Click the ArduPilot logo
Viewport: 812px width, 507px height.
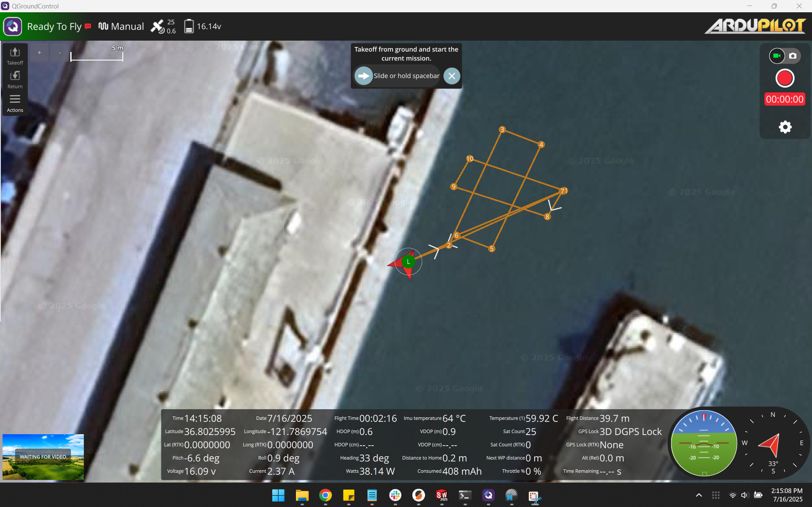click(755, 26)
